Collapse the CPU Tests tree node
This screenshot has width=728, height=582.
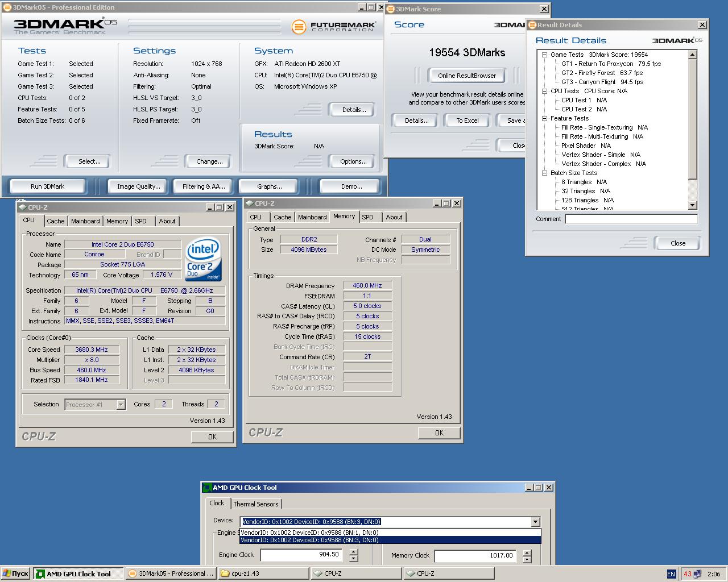[544, 91]
